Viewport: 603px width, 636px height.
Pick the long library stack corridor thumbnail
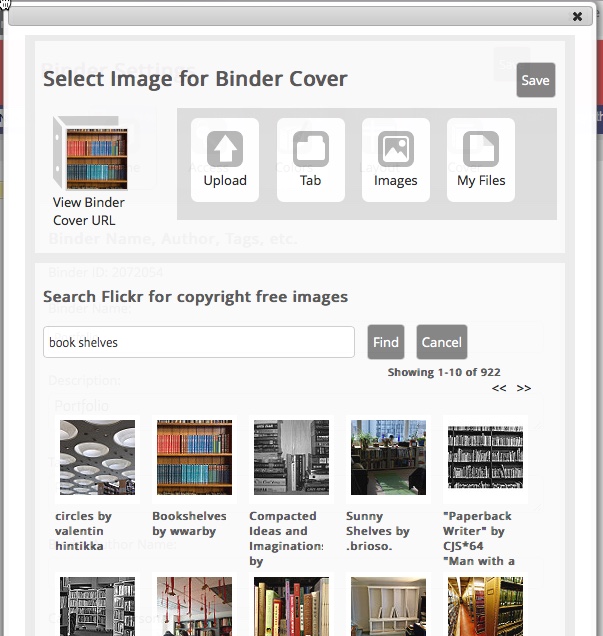485,606
